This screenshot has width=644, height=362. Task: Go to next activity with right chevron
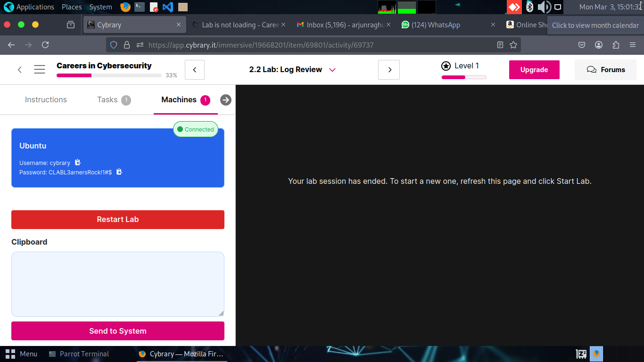point(389,70)
